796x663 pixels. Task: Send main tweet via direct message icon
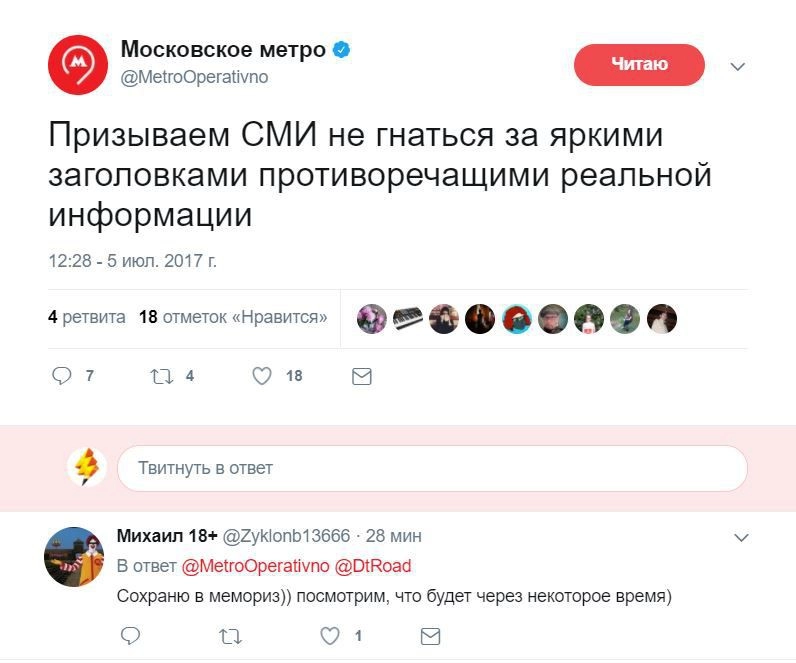362,376
